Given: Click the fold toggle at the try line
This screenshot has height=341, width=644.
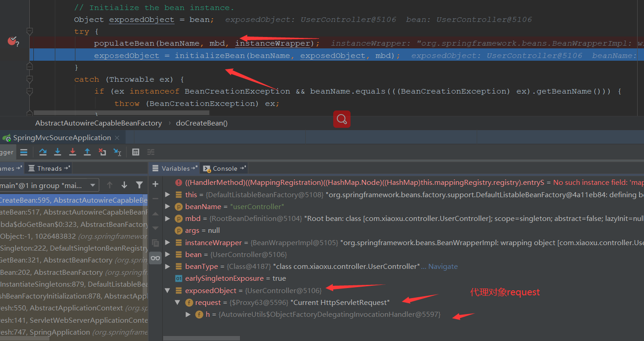Looking at the screenshot, I should tap(29, 31).
